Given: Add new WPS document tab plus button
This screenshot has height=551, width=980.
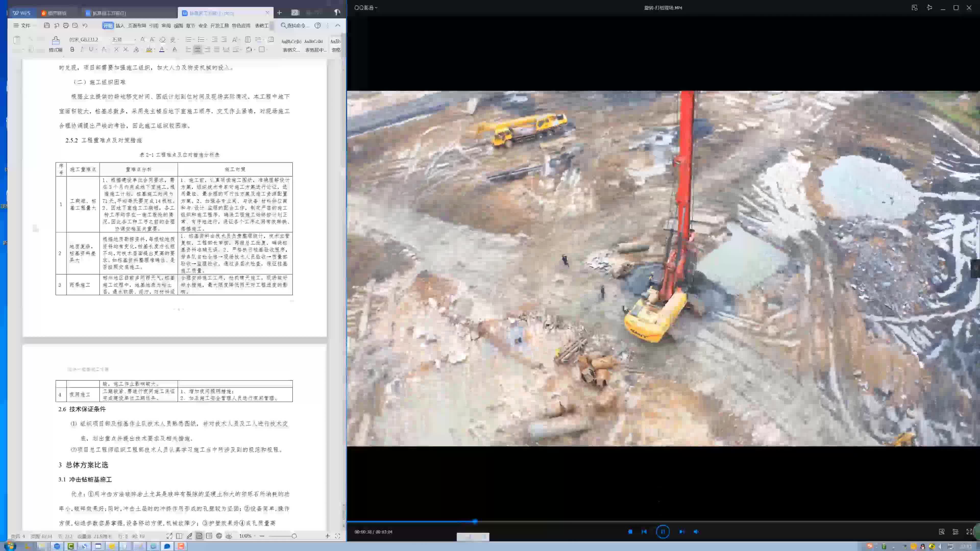Looking at the screenshot, I should point(279,12).
